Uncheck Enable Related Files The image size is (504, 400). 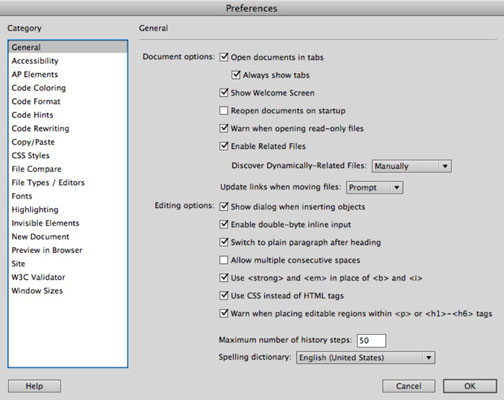pyautogui.click(x=224, y=146)
